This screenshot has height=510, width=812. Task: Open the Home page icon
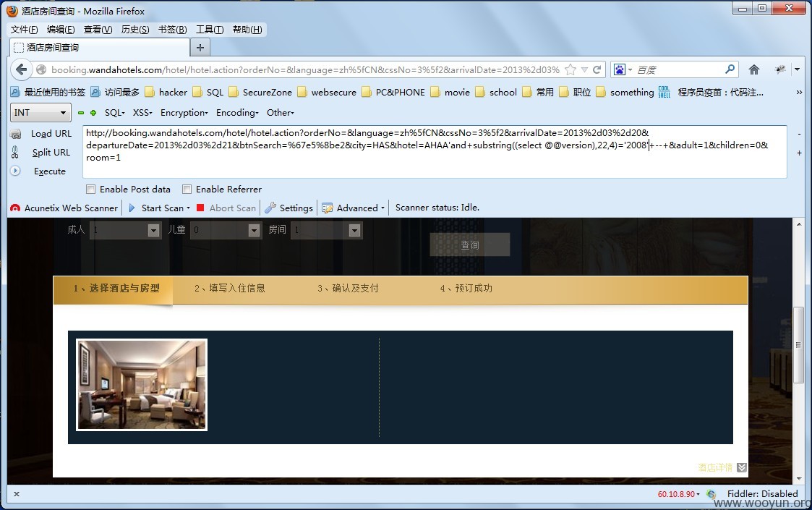[x=754, y=69]
